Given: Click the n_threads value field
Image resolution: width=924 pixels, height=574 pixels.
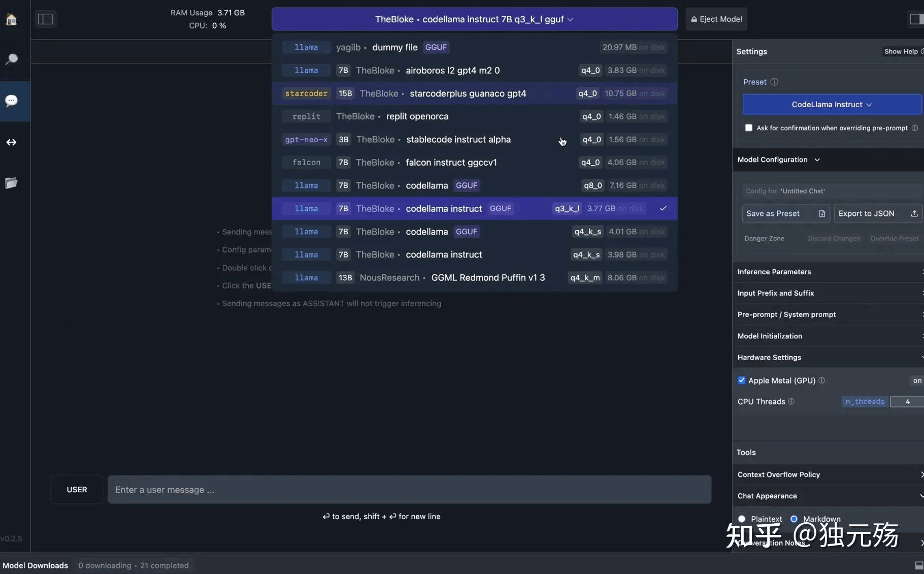Looking at the screenshot, I should point(907,401).
